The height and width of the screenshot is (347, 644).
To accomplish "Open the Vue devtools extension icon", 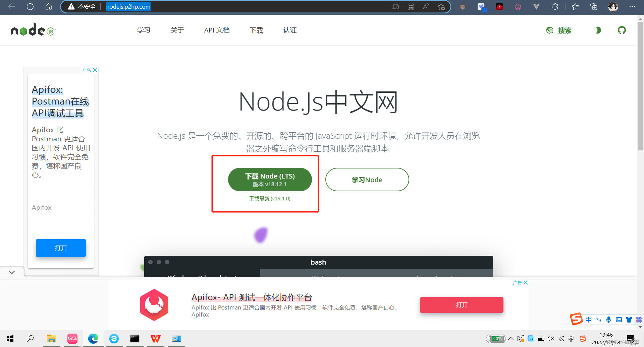I will click(536, 7).
